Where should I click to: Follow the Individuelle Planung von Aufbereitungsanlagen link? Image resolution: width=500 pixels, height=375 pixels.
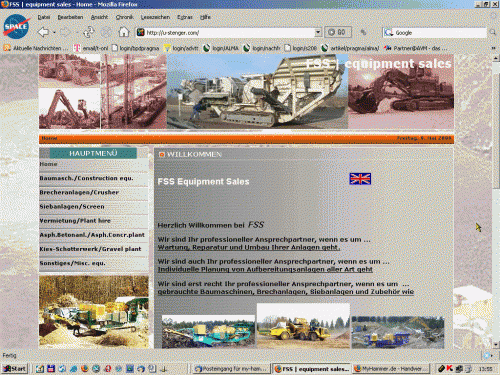(265, 269)
